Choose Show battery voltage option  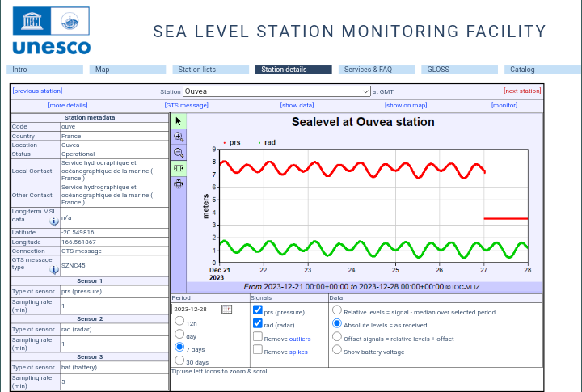click(x=336, y=350)
